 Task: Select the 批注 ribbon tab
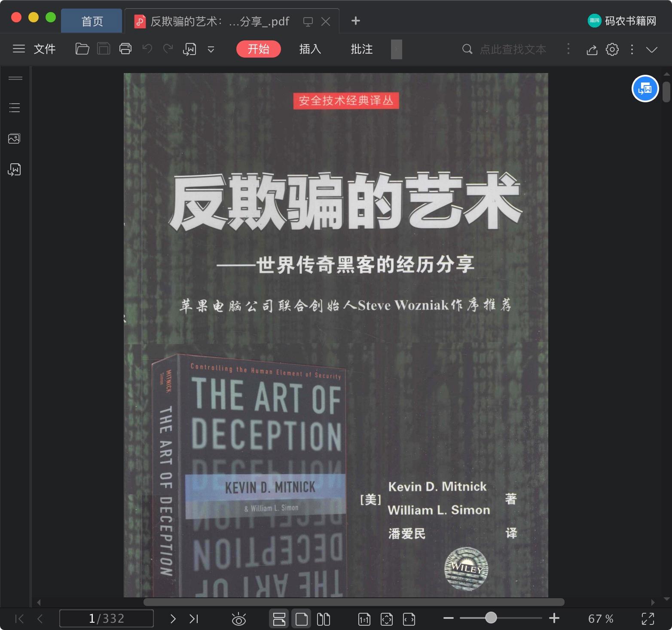click(x=362, y=49)
